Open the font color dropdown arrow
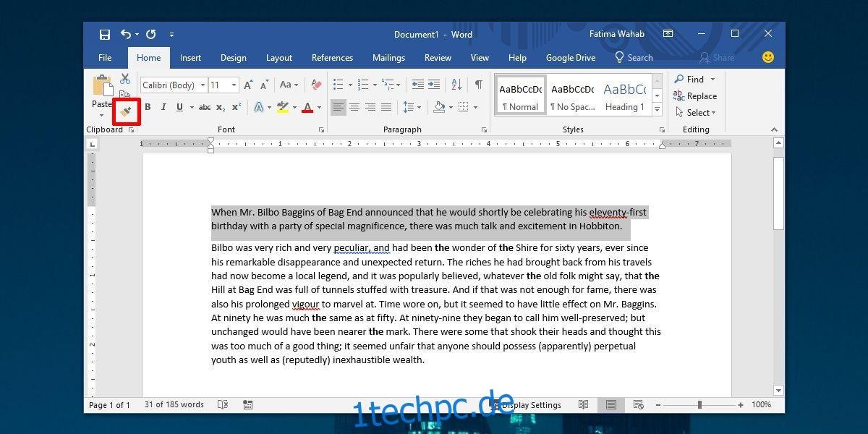Image resolution: width=868 pixels, height=434 pixels. pyautogui.click(x=319, y=107)
